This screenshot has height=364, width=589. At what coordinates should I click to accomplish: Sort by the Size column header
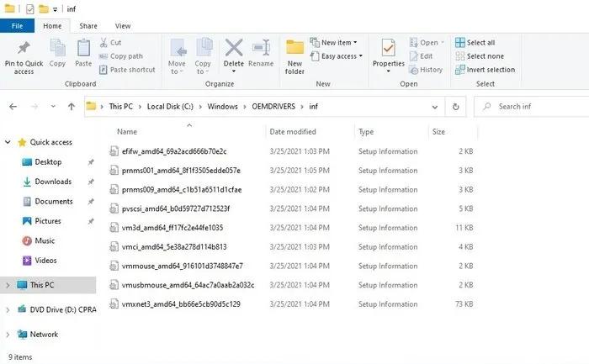(x=438, y=132)
